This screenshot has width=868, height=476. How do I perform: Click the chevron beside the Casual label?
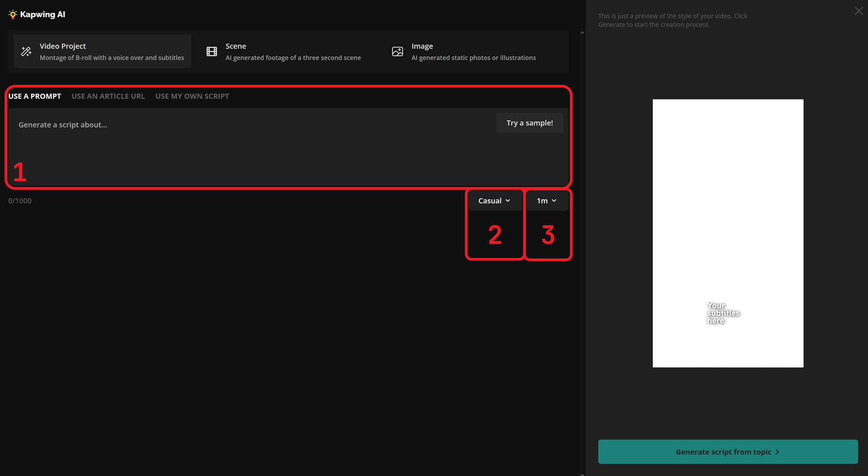coord(508,201)
